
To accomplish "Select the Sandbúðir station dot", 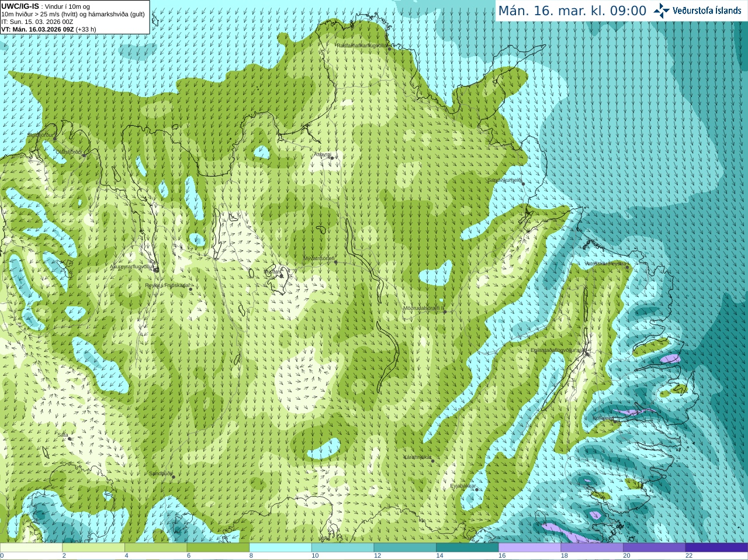I will coord(173,477).
